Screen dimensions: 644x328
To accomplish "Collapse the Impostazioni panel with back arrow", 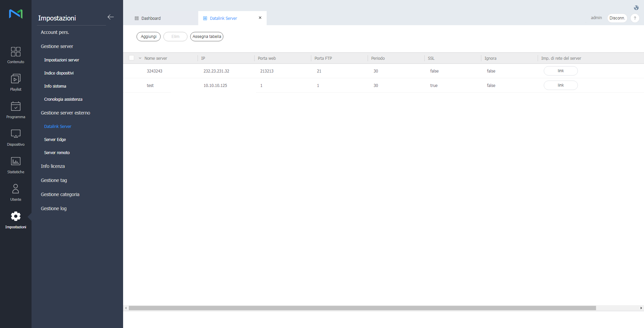I will (x=111, y=17).
